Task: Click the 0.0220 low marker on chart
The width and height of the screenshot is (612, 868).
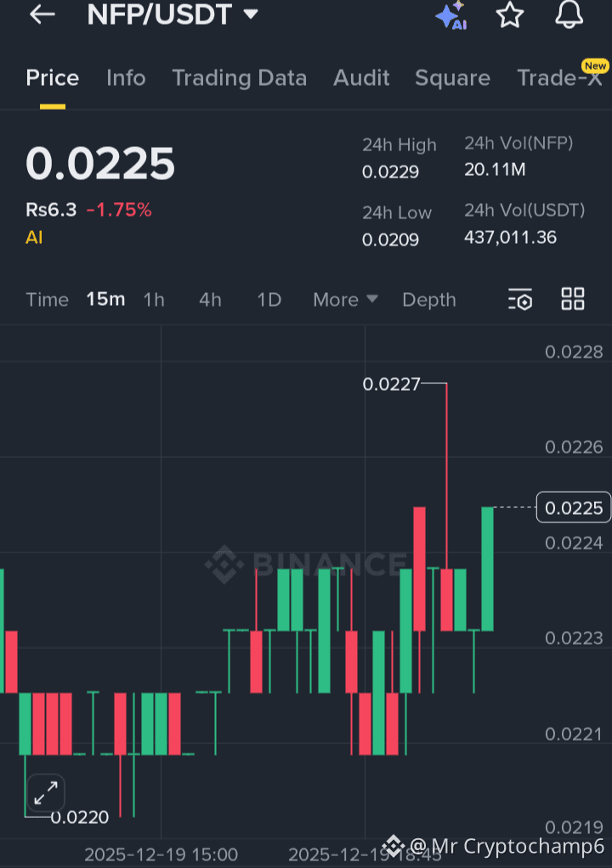Action: coord(80,817)
